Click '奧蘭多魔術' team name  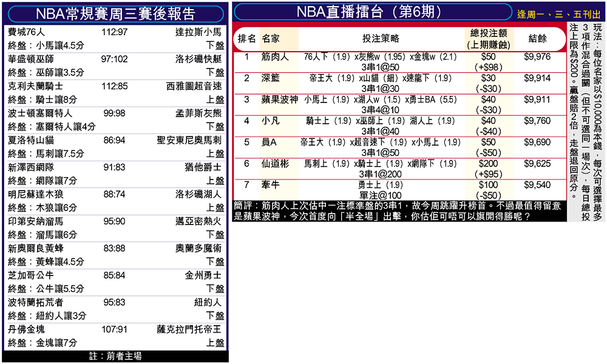[198, 248]
